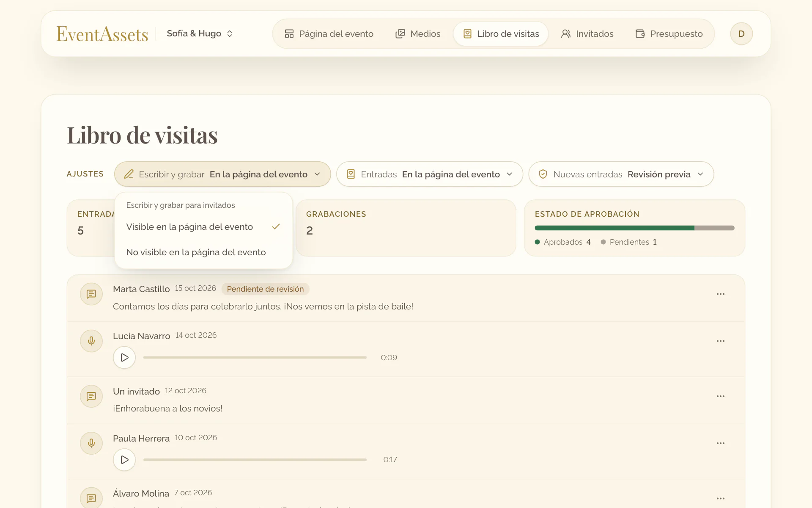Click the message icon beside Álvaro Molina
Screen dimensions: 812x508
(91, 498)
